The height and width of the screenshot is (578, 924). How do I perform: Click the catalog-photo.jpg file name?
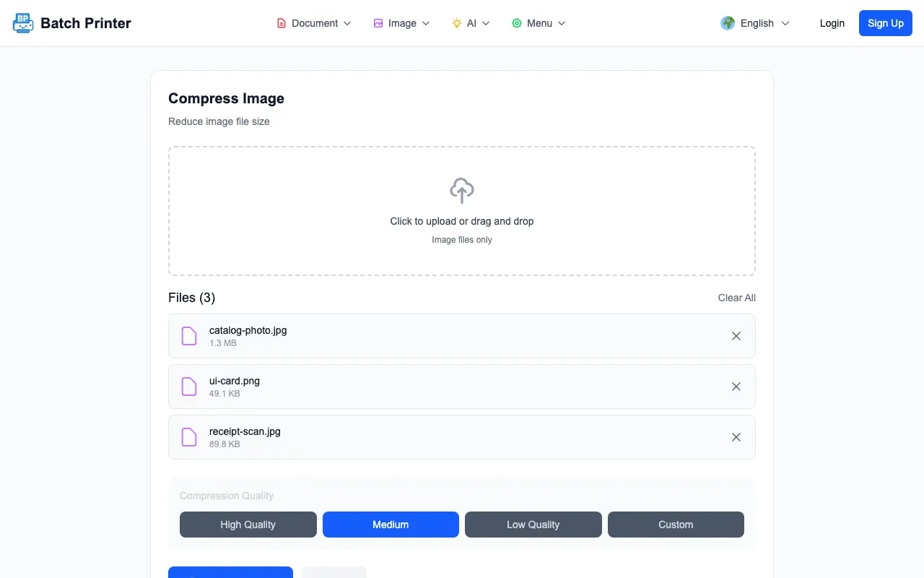pos(248,330)
